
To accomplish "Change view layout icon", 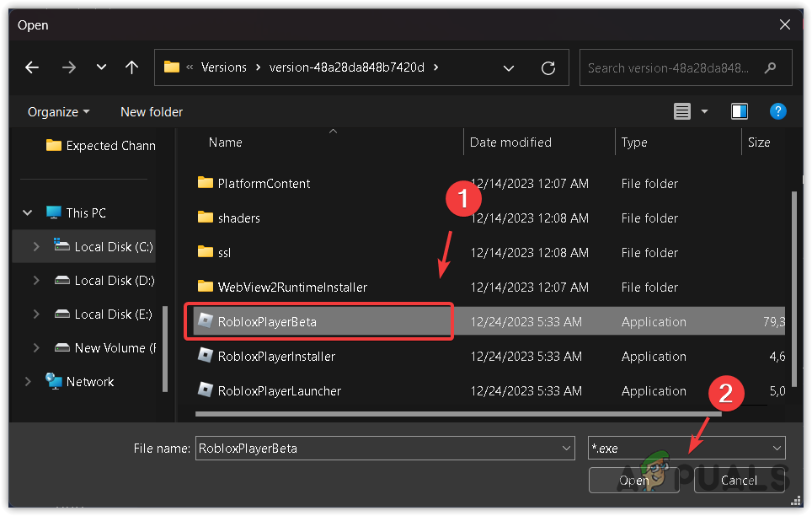I will click(681, 111).
